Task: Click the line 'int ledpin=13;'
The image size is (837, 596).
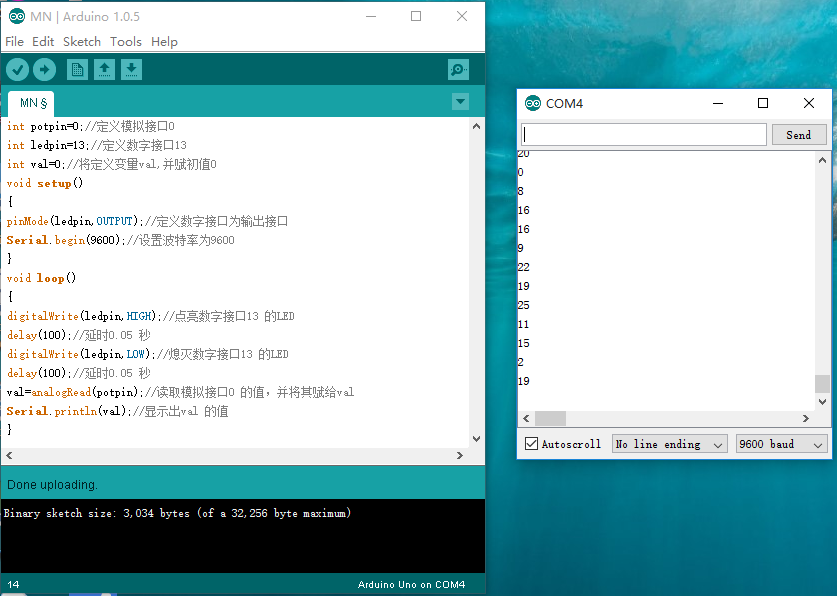Action: 97,145
